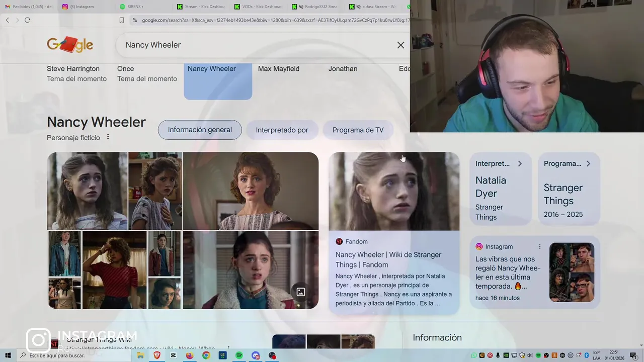Open Spotify from taskbar

(x=239, y=355)
